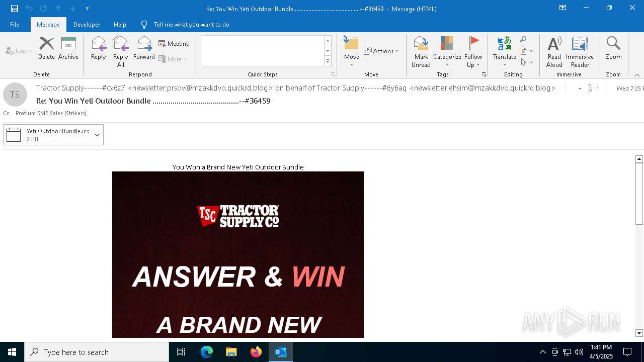Delete this message
The image size is (644, 362).
(46, 49)
